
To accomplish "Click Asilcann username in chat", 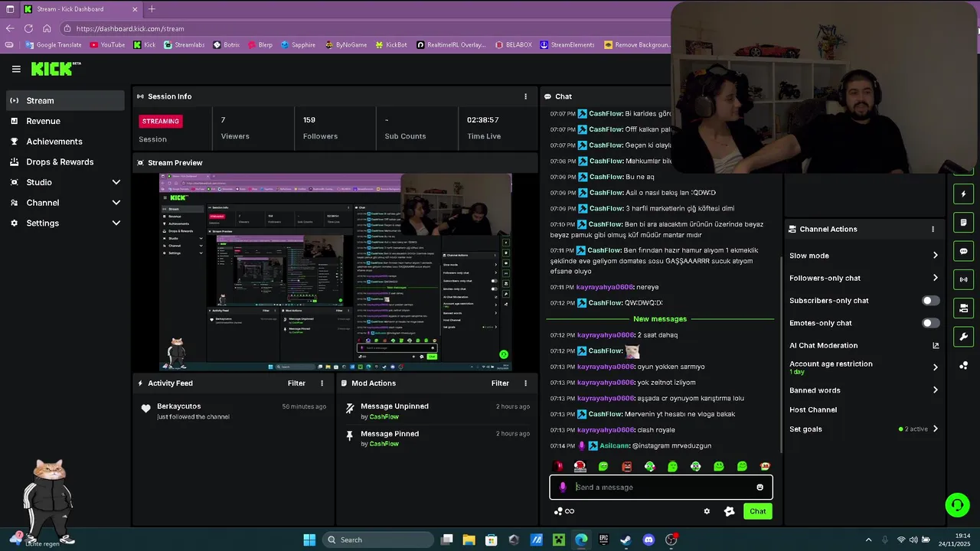I will [x=615, y=446].
